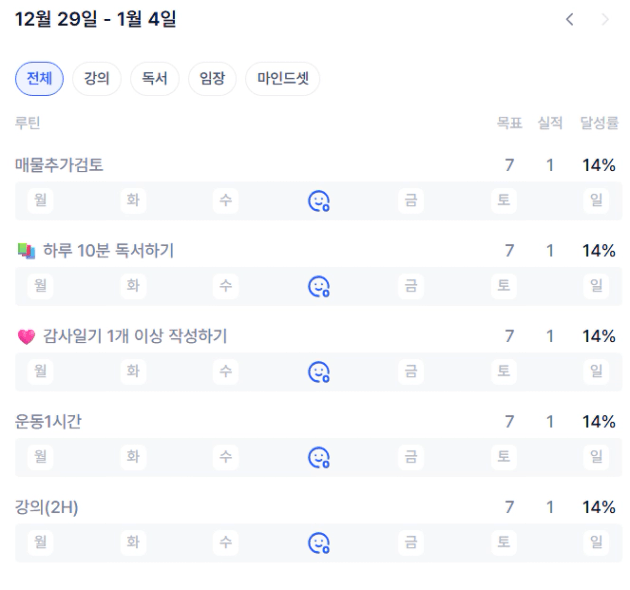This screenshot has width=630, height=590.
Task: Select the 전체 filter tab
Action: (x=40, y=79)
